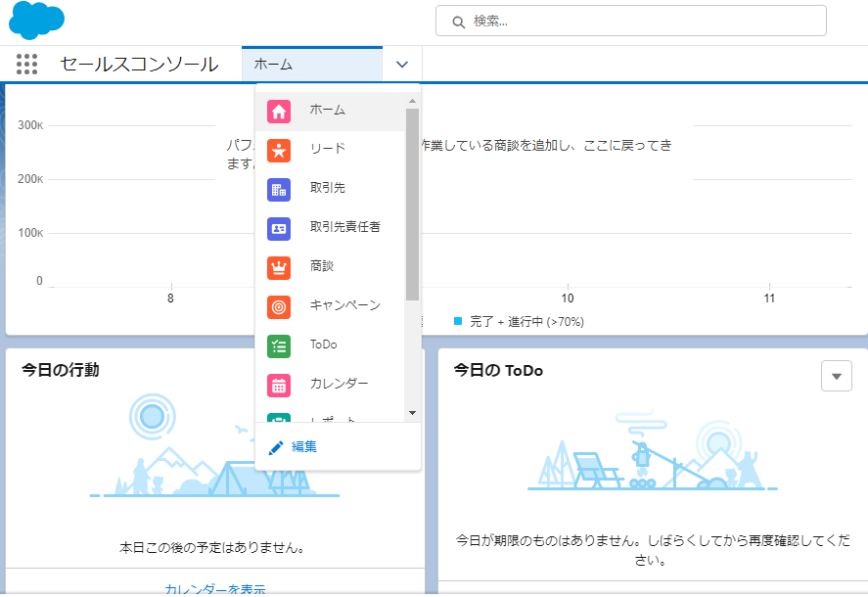Click the ToDo checklist icon
868x597 pixels.
(279, 346)
